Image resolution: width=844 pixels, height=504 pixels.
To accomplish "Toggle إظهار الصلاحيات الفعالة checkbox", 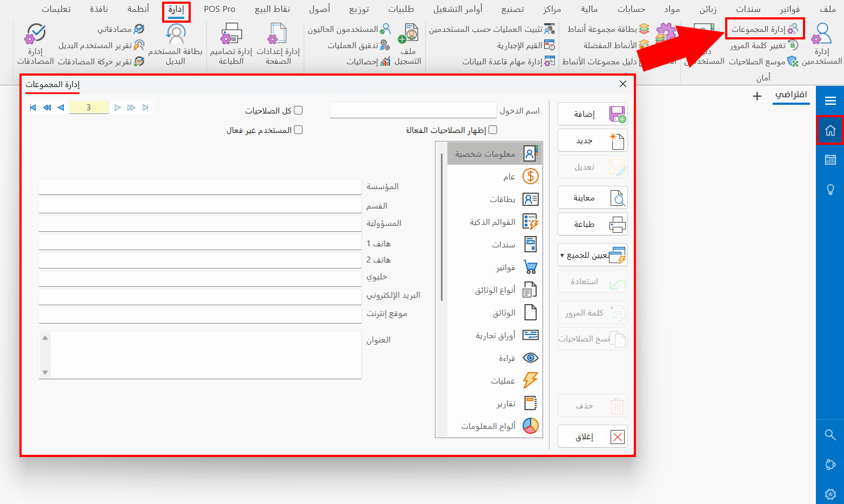I will (x=492, y=130).
